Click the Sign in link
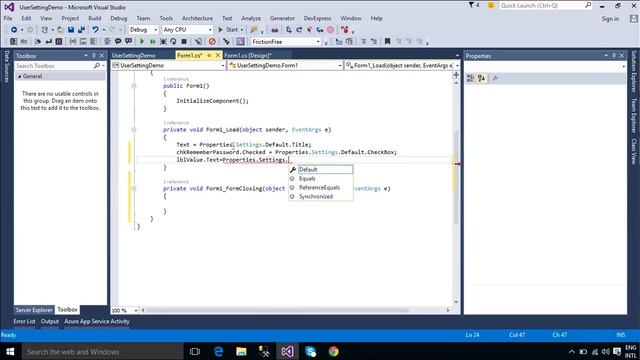The height and width of the screenshot is (360, 640). [610, 19]
